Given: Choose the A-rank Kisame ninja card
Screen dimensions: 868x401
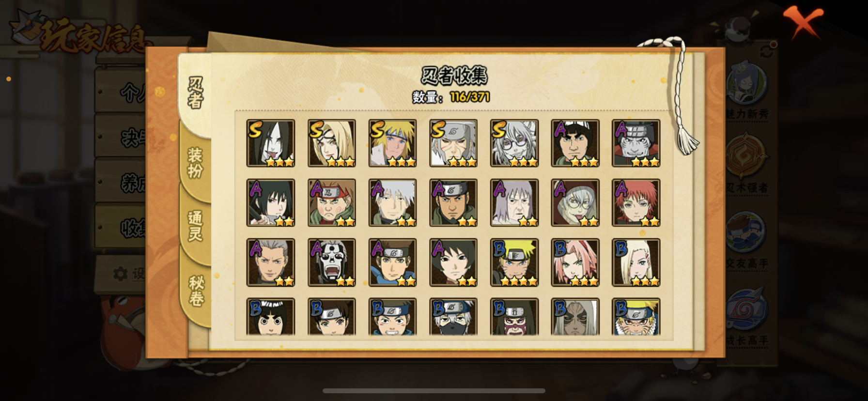Looking at the screenshot, I should [x=636, y=143].
